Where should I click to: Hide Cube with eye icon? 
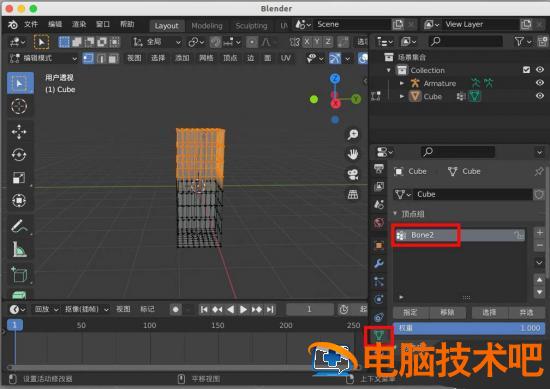coord(540,95)
